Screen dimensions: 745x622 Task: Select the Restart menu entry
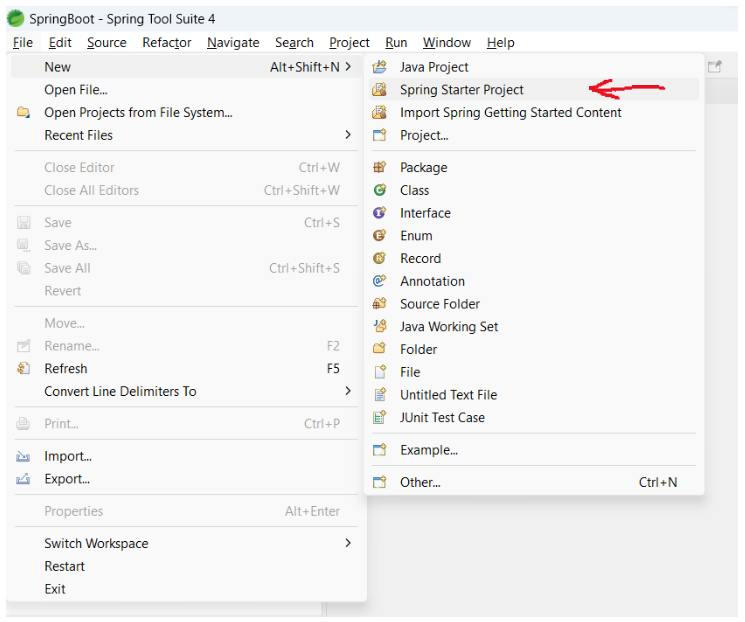[x=65, y=566]
